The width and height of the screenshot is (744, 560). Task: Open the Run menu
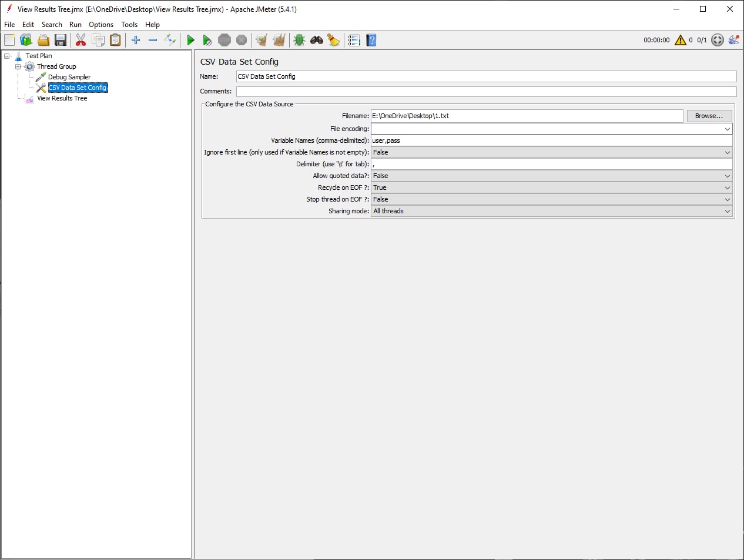[75, 25]
